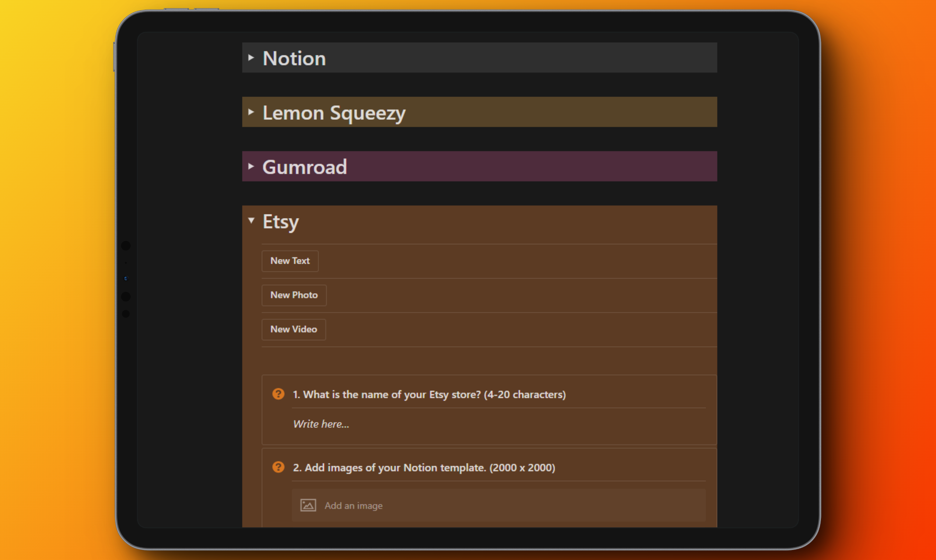936x560 pixels.
Task: Click the "Write here..." answer field
Action: coord(321,424)
